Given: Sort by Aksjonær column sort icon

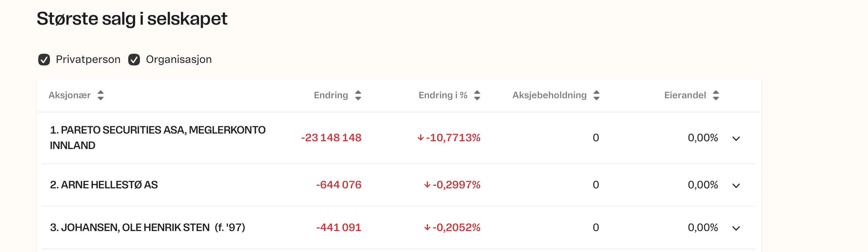Looking at the screenshot, I should click(101, 95).
